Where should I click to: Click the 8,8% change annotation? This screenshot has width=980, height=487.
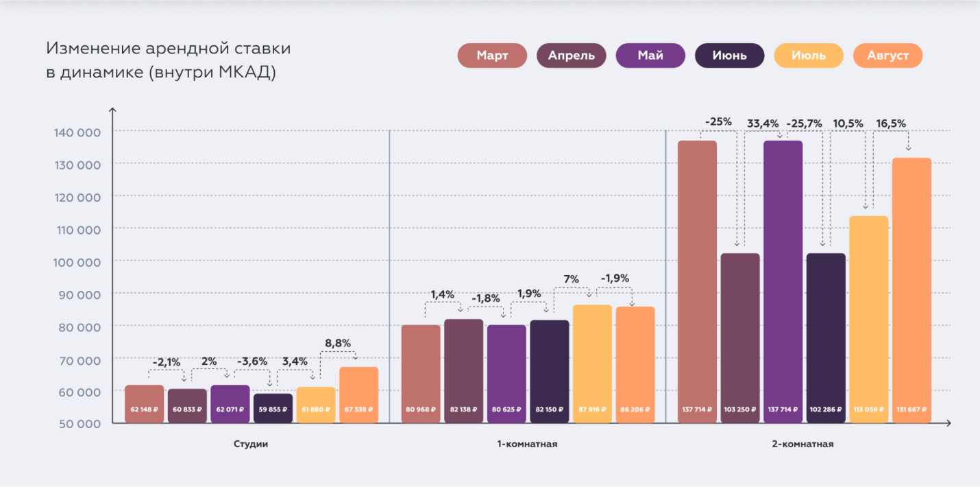point(336,343)
